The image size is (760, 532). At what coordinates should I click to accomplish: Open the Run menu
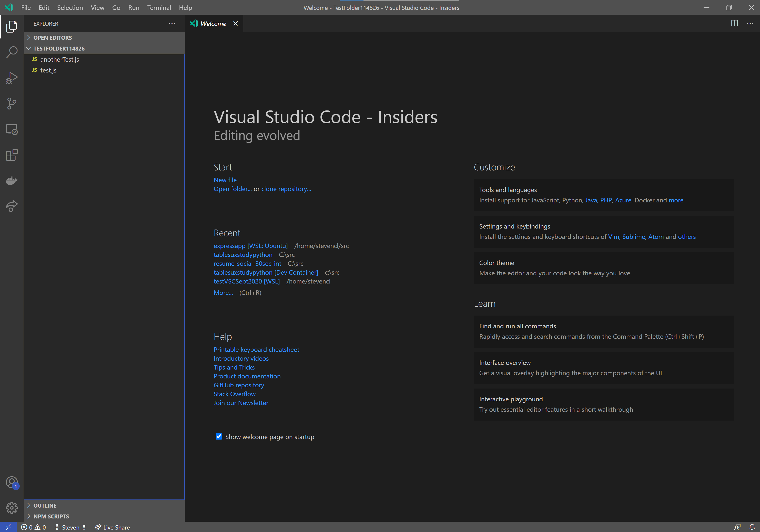[x=134, y=7]
